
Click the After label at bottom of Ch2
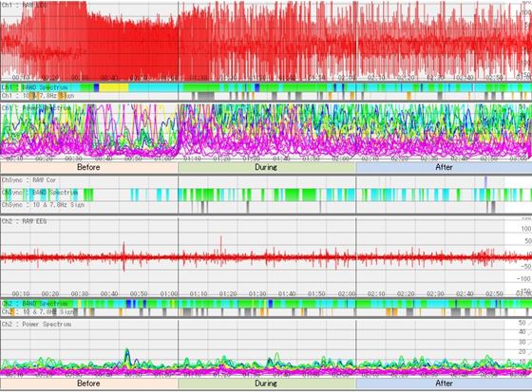[x=444, y=383]
